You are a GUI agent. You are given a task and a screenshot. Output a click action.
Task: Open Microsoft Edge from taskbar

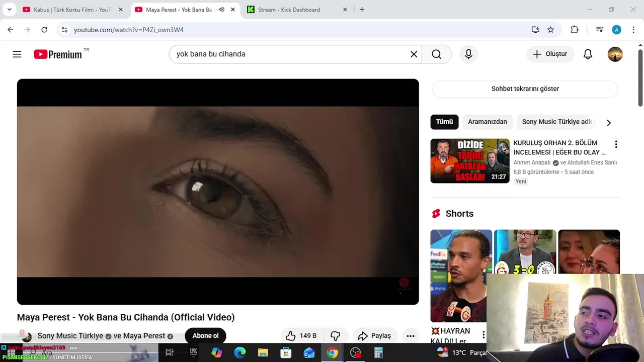[x=240, y=353]
